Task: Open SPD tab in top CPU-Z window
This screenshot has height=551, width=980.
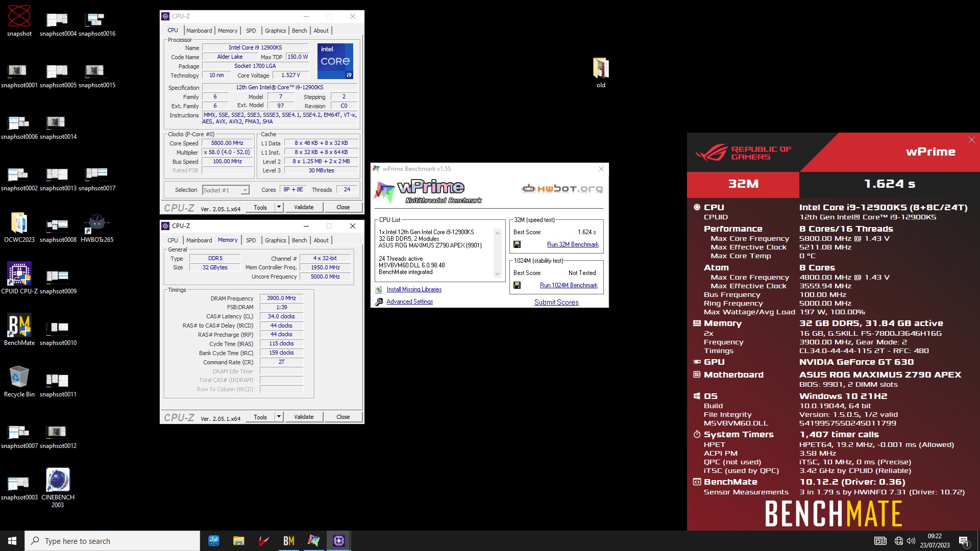Action: point(251,31)
